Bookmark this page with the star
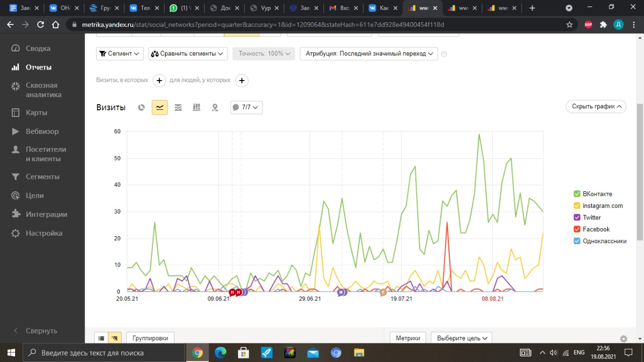 pos(570,25)
